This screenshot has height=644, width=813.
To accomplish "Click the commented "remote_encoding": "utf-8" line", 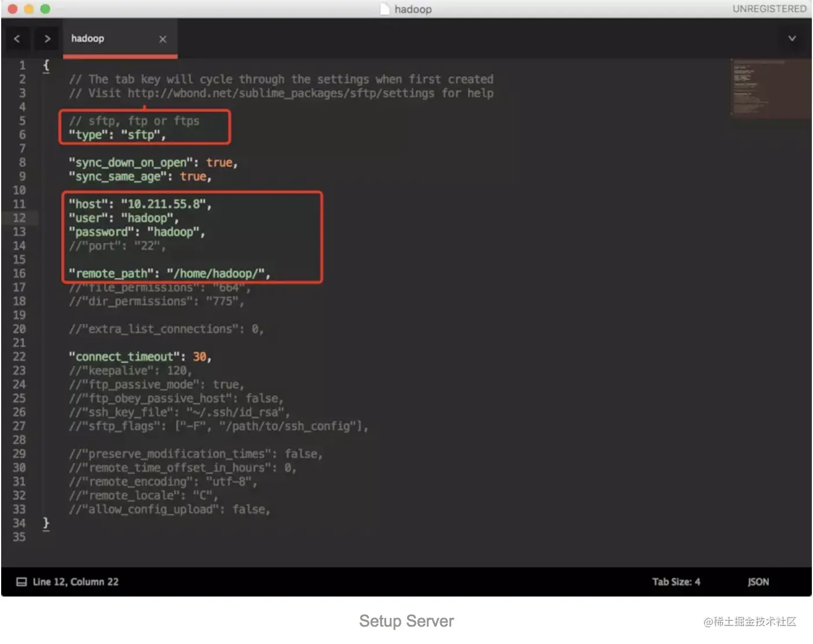I will [163, 482].
